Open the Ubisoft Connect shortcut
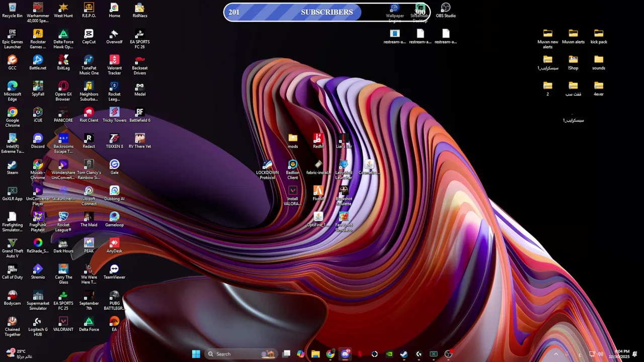Image resolution: width=644 pixels, height=362 pixels. pos(89,196)
